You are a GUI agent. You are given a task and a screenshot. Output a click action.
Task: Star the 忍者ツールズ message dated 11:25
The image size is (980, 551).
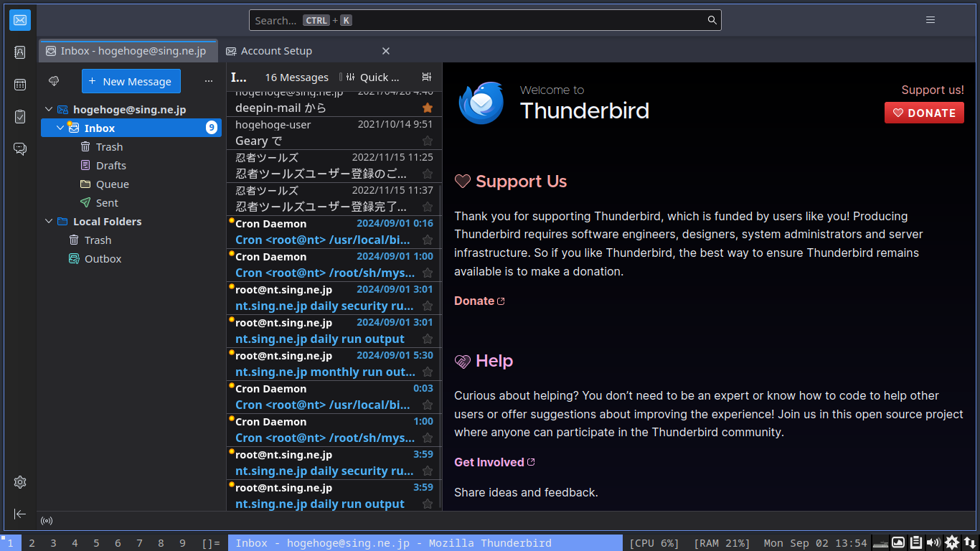[x=428, y=174]
